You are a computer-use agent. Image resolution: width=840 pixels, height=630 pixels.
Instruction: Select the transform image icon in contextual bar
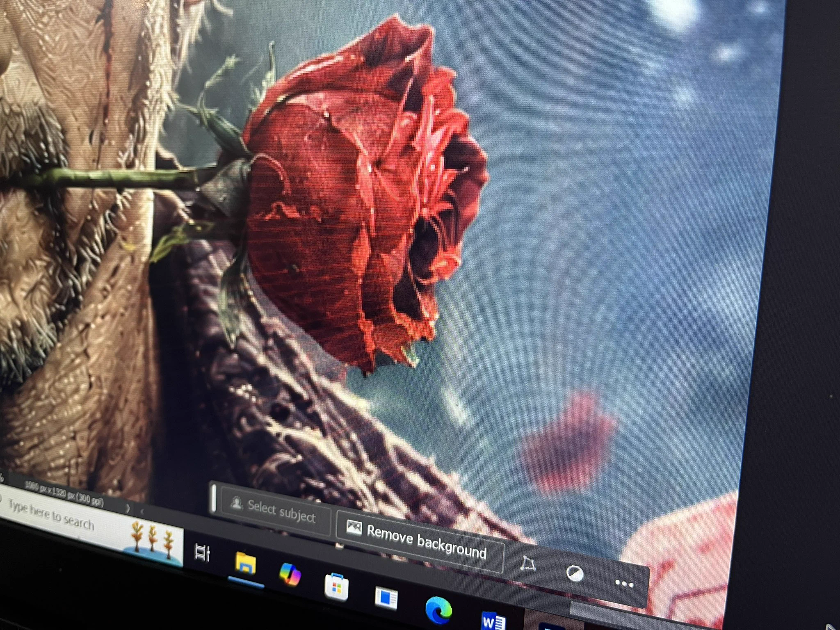tap(527, 564)
